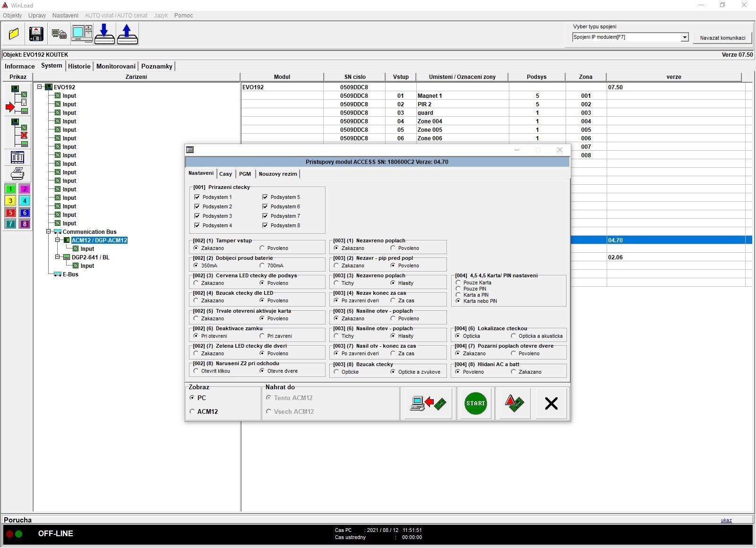Select DGP2-641 / BL in device tree
756x548 pixels.
click(90, 257)
